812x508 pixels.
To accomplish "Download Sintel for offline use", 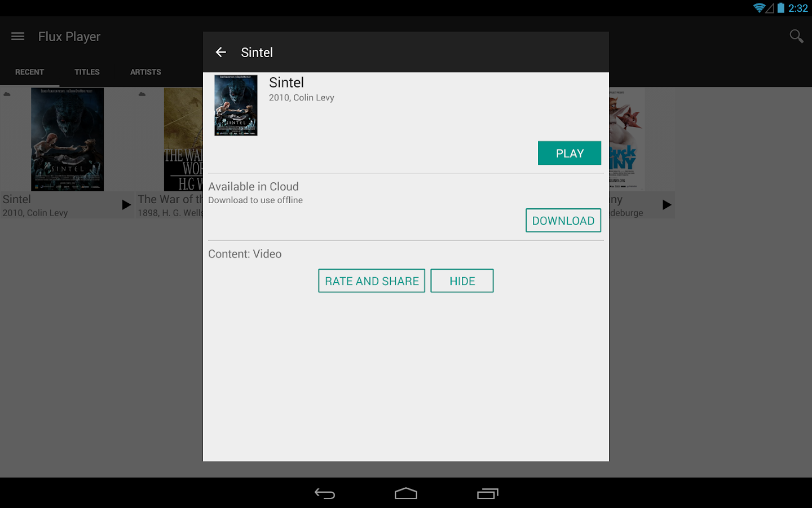I will (x=563, y=221).
